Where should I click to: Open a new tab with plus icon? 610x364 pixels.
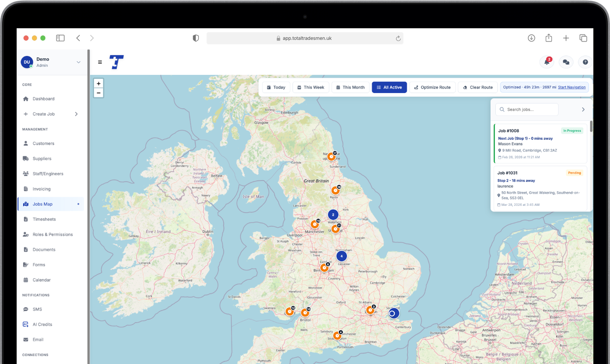coord(566,38)
